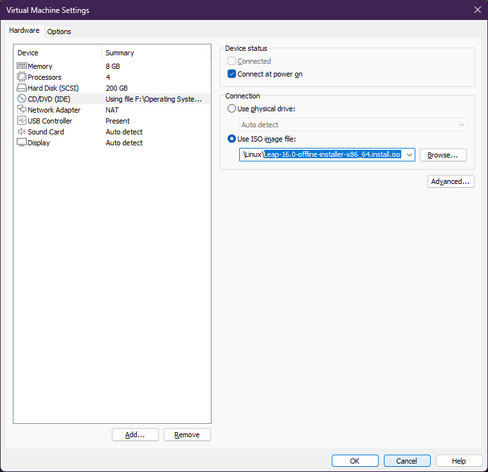Select the USB Controller label
This screenshot has height=472, width=488.
(50, 121)
